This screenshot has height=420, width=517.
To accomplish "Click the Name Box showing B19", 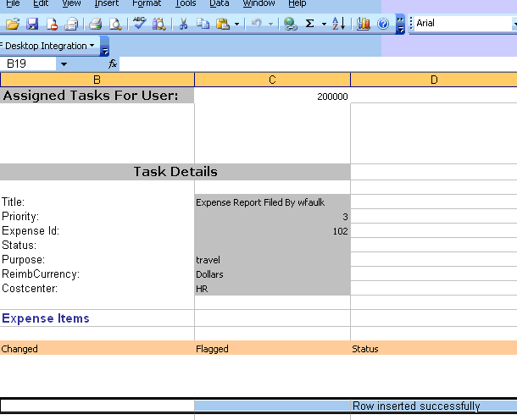I will click(28, 64).
